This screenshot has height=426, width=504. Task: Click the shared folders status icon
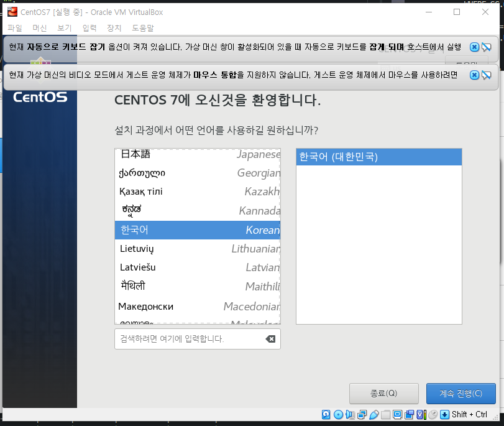point(385,415)
